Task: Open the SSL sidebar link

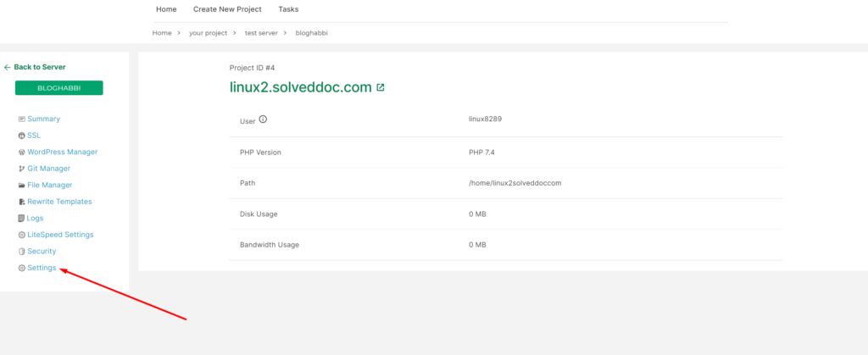Action: [34, 136]
